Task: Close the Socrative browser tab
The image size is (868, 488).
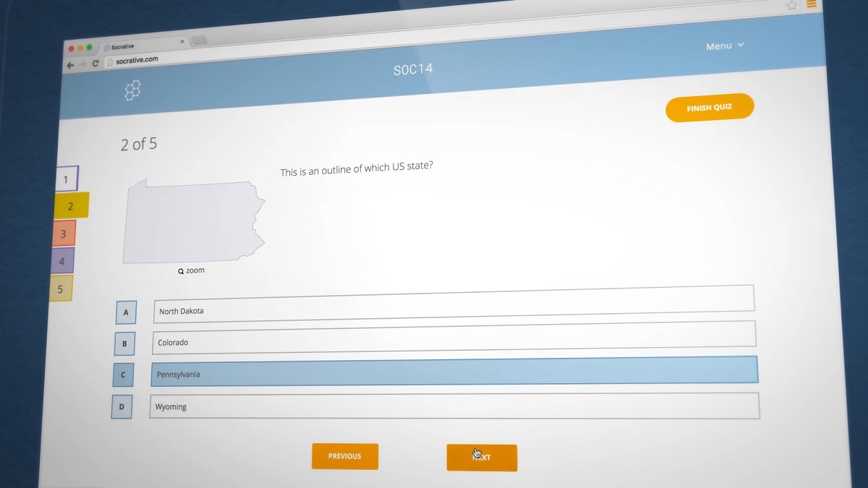Action: pos(182,41)
